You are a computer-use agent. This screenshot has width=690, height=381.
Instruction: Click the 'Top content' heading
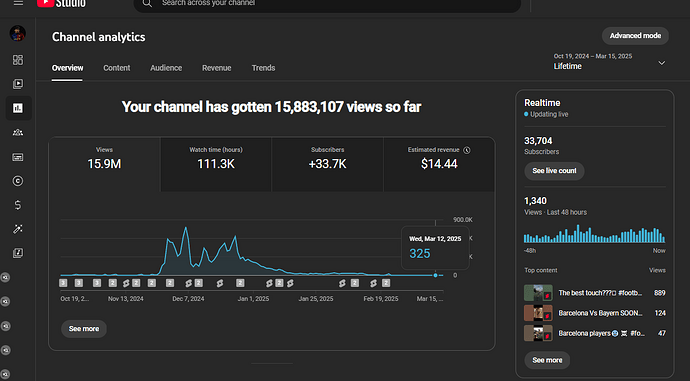coord(541,270)
